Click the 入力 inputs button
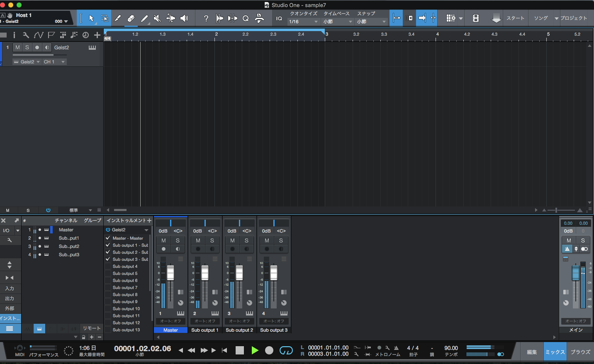 click(x=10, y=289)
